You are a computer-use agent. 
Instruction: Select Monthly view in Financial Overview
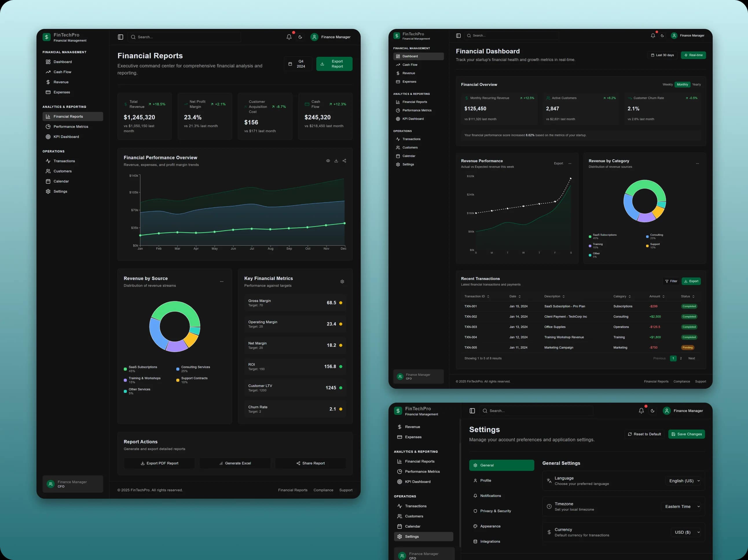pyautogui.click(x=682, y=84)
